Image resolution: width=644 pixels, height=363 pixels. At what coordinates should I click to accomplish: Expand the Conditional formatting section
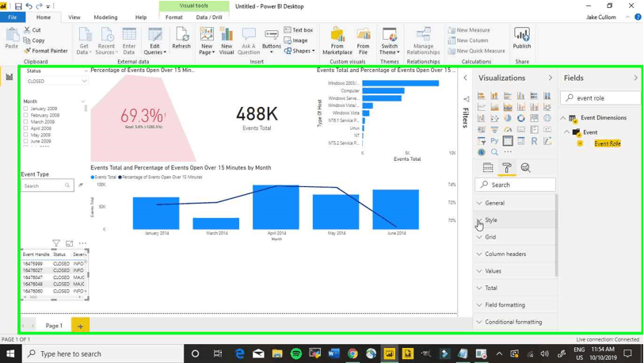click(515, 322)
